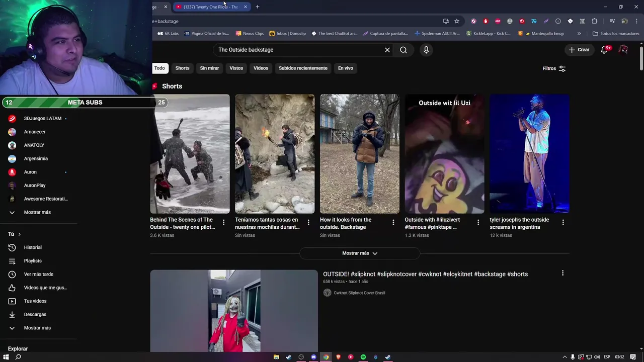Image resolution: width=644 pixels, height=362 pixels.
Task: Open the ESP language indicator in tray
Action: tap(607, 357)
